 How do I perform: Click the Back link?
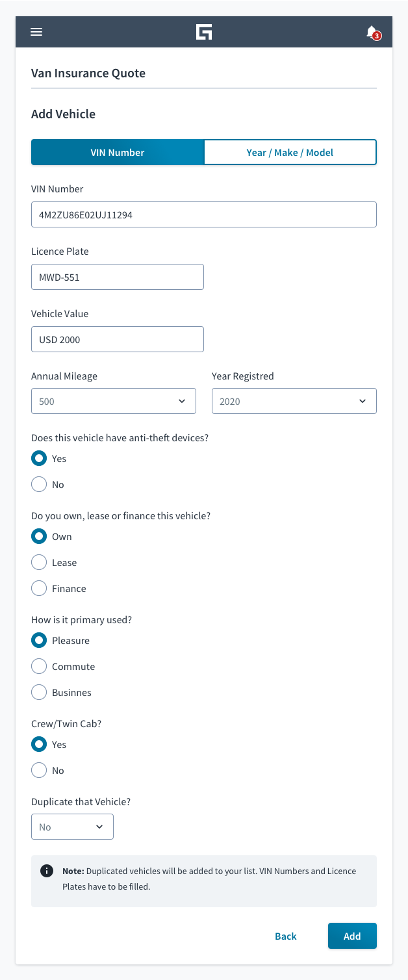[286, 936]
